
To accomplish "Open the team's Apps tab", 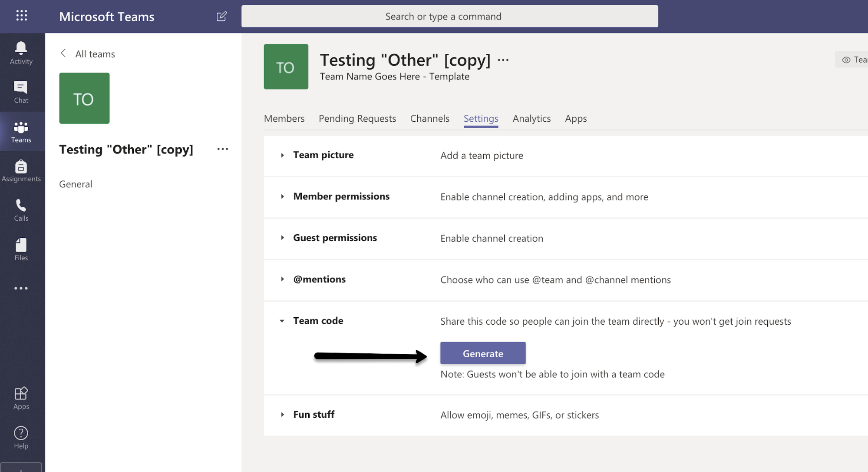I will [x=576, y=118].
